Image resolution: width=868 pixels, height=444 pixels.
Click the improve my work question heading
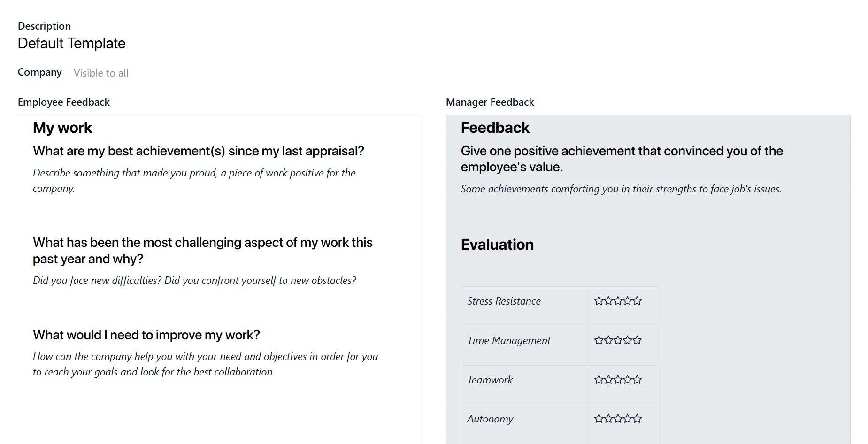[146, 335]
